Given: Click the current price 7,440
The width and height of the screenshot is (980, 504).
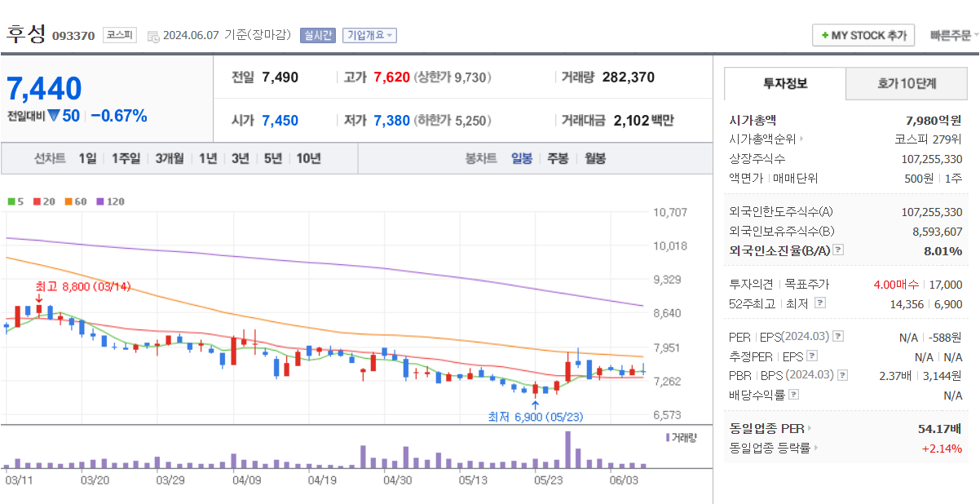Looking at the screenshot, I should point(45,89).
